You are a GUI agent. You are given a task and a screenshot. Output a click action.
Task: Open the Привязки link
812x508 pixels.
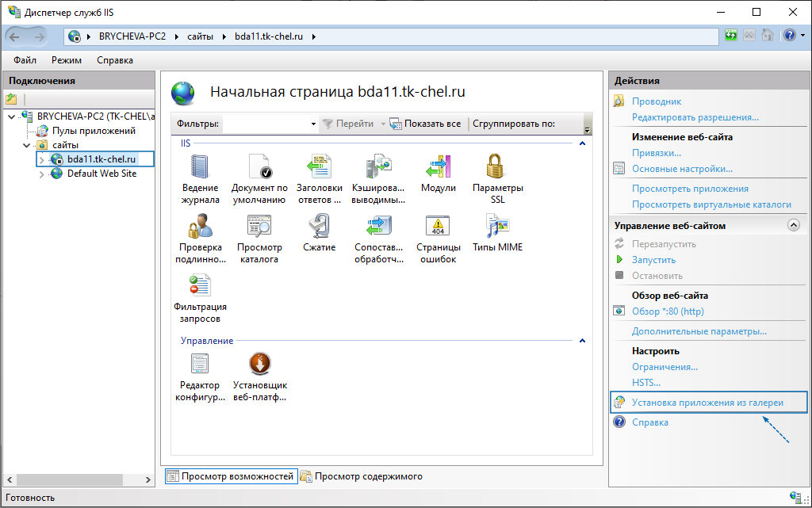pos(656,153)
